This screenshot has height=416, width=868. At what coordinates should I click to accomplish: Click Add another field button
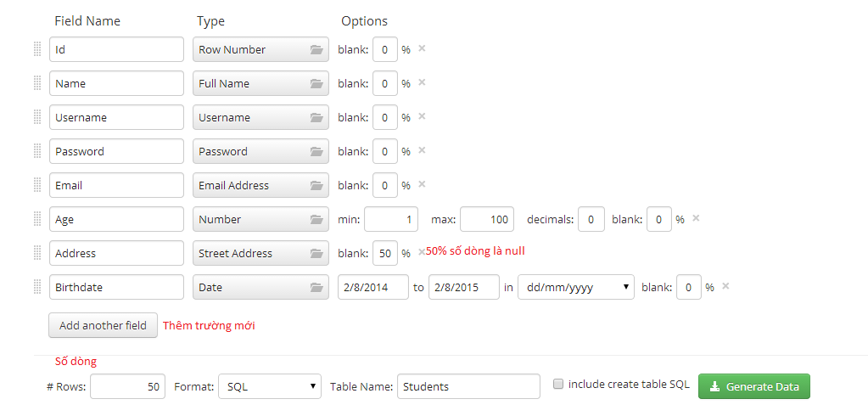(103, 325)
